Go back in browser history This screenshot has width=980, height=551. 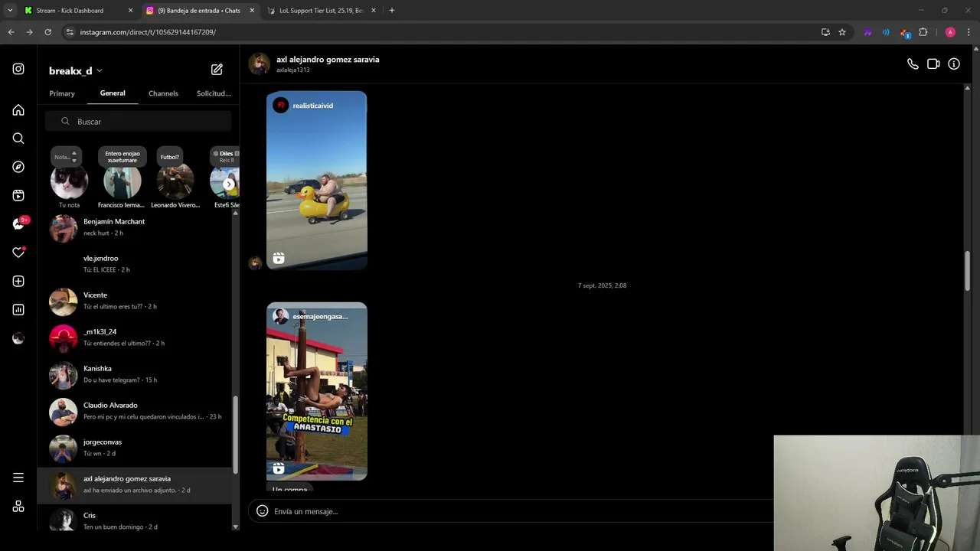(11, 32)
